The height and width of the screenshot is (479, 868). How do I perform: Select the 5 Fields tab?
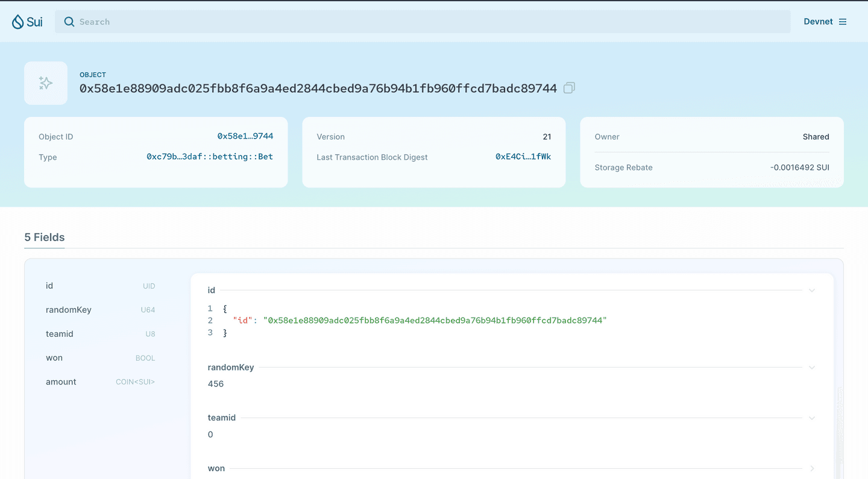(x=45, y=237)
